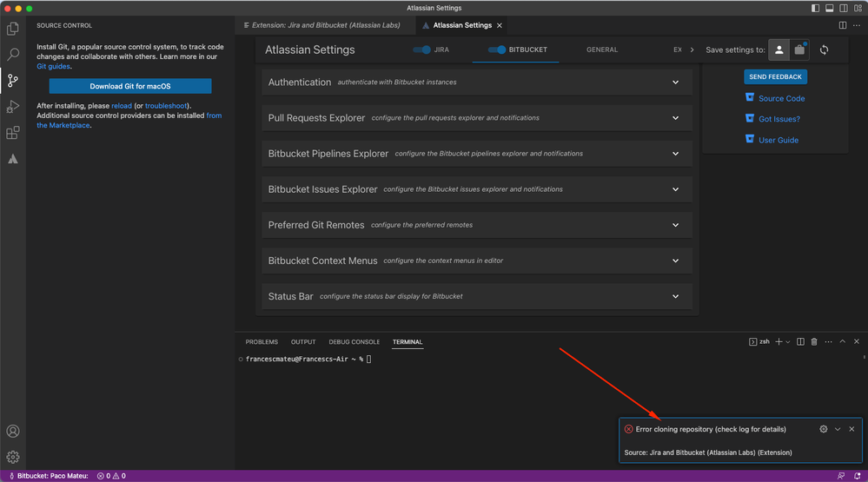Open the Extensions view icon
The width and height of the screenshot is (868, 482).
click(x=13, y=133)
